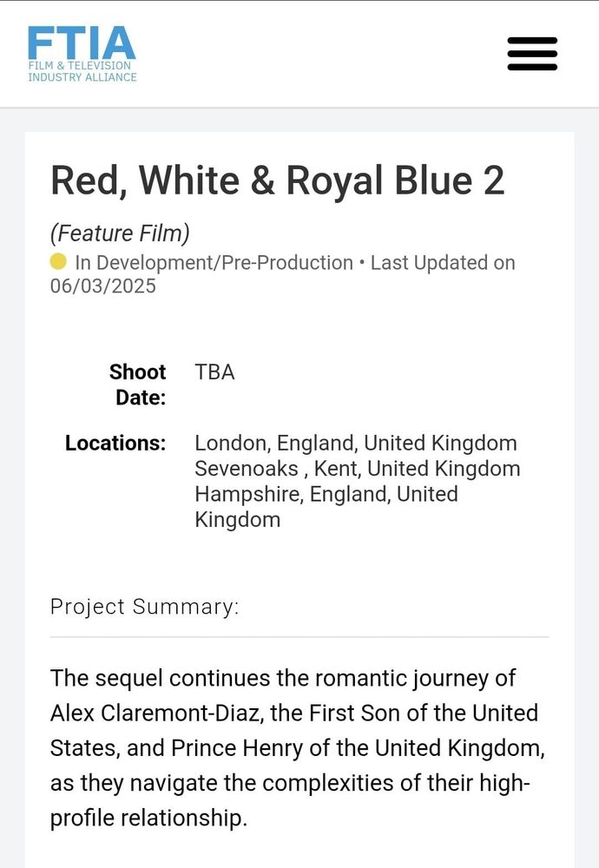Click the summary's first line 'The sequel continues'
599x868 pixels.
coord(283,678)
